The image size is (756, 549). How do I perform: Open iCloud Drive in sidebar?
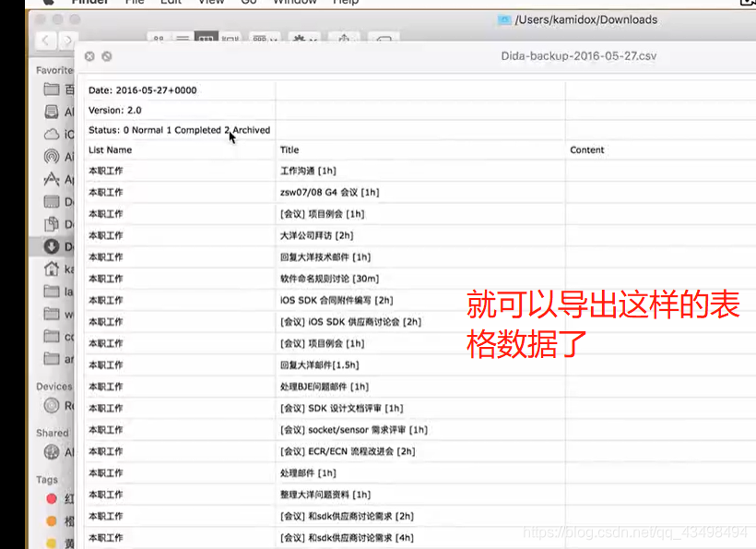(58, 134)
